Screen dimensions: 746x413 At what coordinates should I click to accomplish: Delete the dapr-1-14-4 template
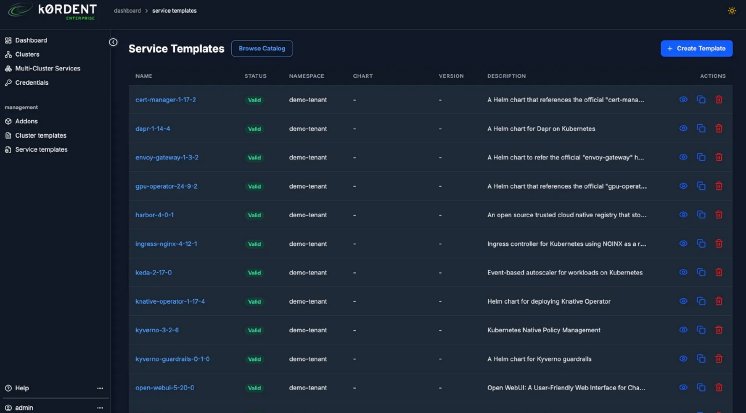[719, 128]
